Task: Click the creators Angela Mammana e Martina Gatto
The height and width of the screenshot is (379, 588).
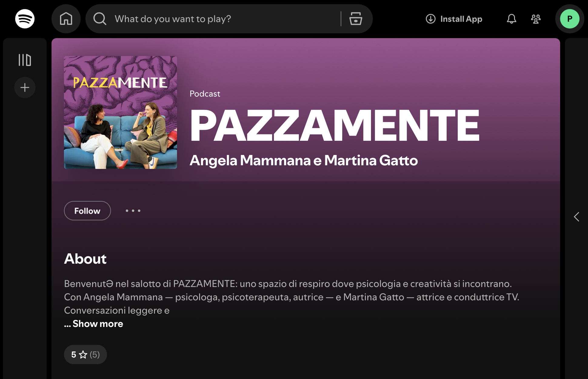Action: [x=304, y=161]
